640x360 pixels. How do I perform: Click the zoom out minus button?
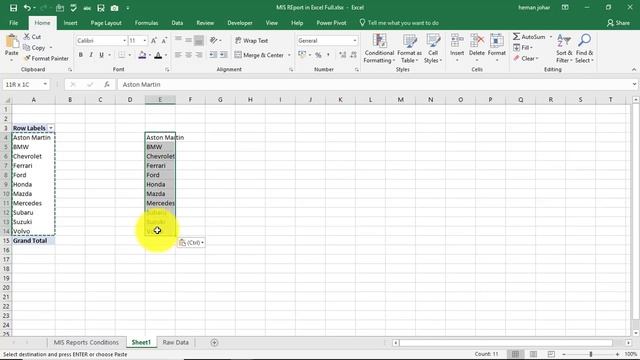564,354
